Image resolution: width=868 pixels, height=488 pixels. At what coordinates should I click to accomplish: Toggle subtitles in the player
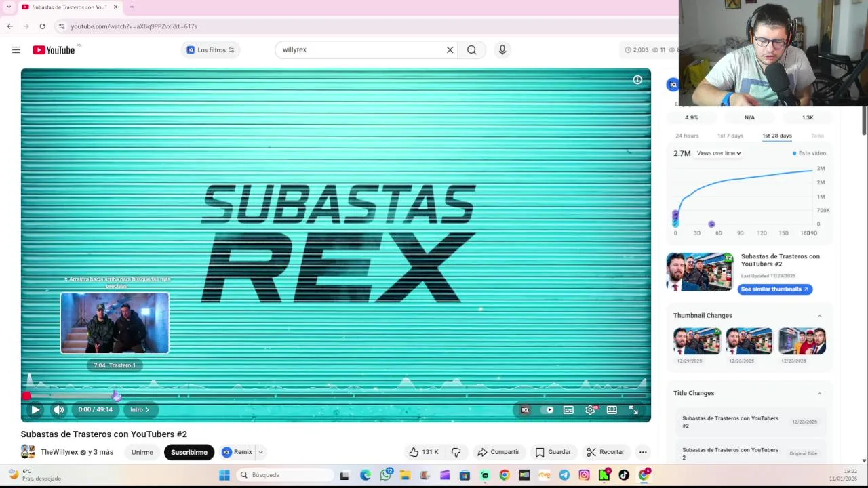568,409
